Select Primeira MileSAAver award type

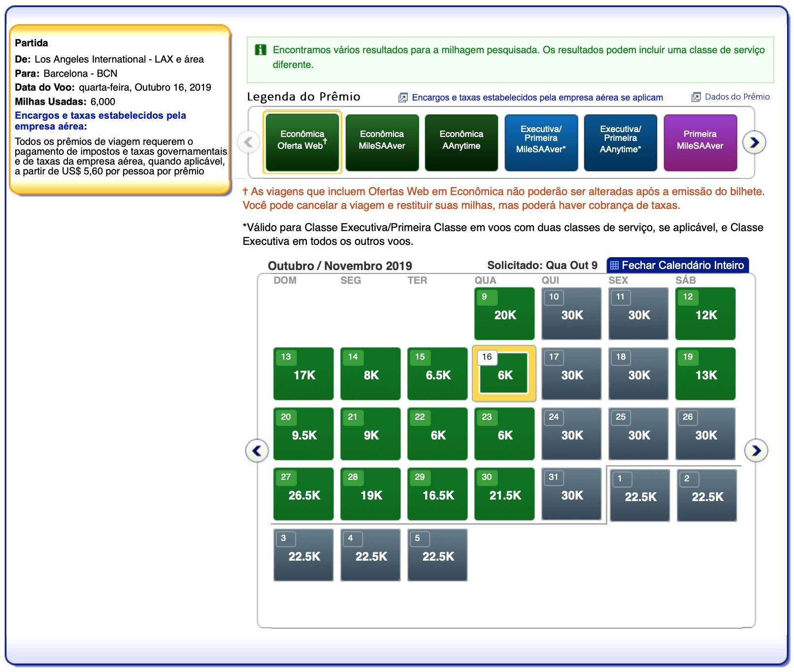pos(700,142)
